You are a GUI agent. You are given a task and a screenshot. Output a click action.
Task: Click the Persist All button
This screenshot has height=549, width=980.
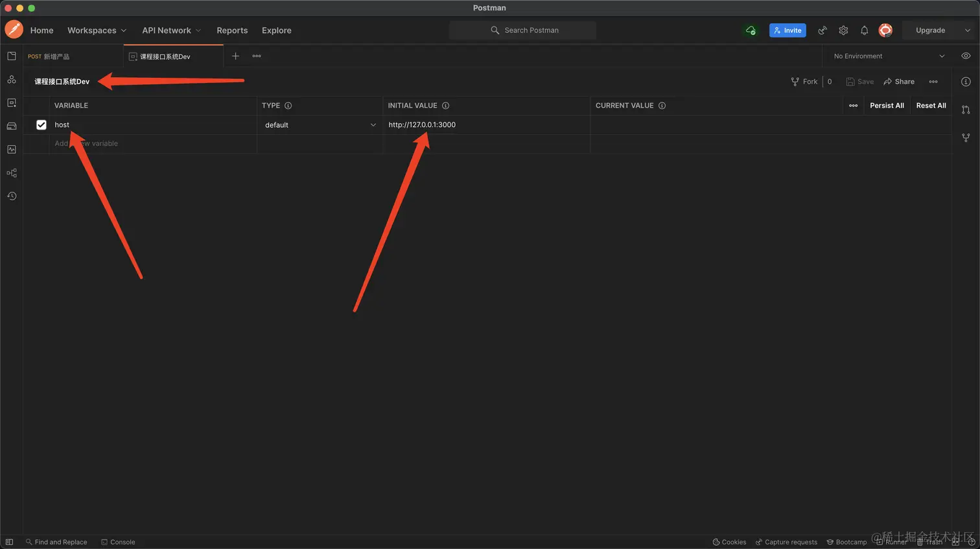[887, 106]
